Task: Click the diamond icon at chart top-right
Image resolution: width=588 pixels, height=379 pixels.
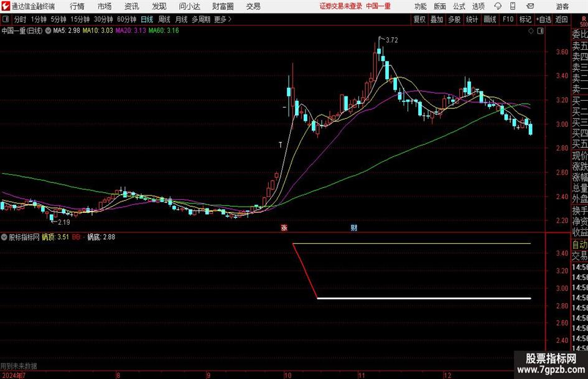Action: (531, 31)
